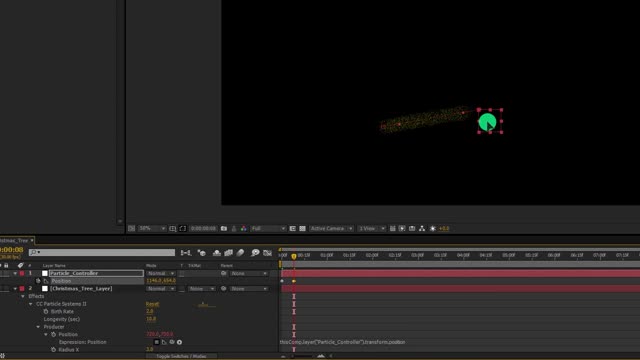Viewport: 640px width, 360px height.
Task: Click Christmas_Tree_Layer red label color swatch
Action: point(22,289)
